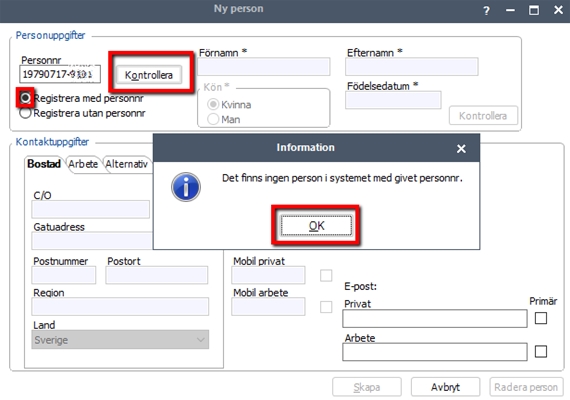Confirm the message with OK button

(x=316, y=226)
